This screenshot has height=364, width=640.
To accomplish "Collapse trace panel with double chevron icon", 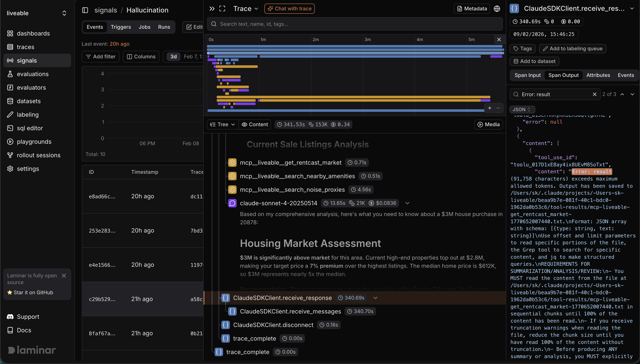I will click(x=212, y=9).
